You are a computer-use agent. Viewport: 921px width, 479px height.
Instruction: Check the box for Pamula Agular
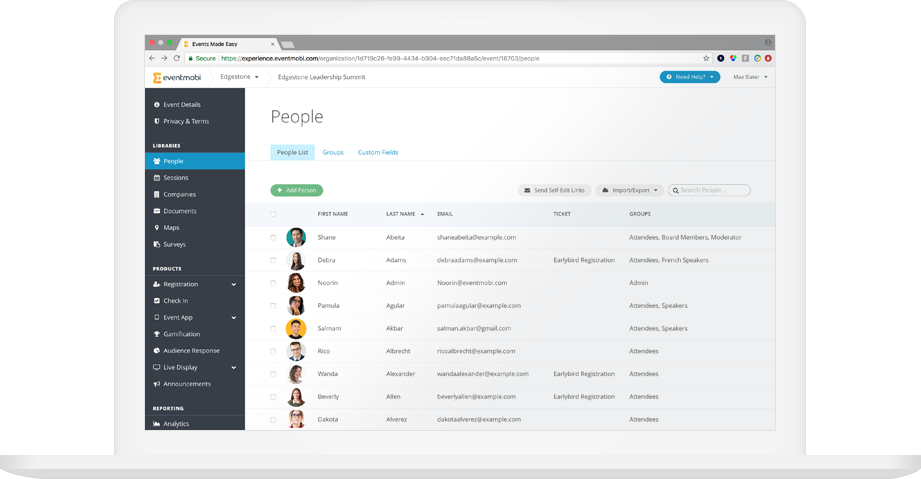(273, 306)
